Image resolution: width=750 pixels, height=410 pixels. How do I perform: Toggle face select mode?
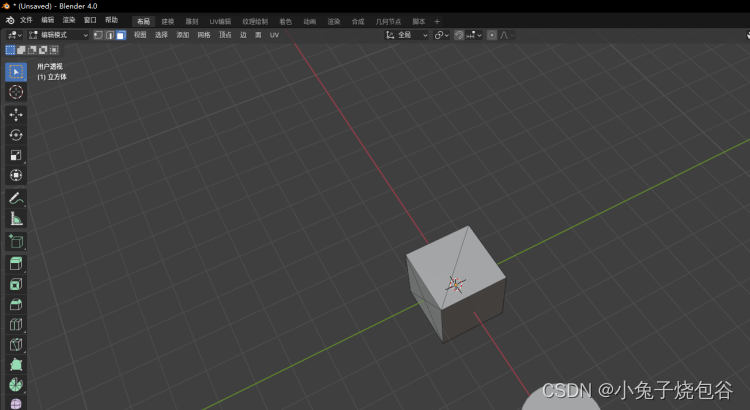121,35
